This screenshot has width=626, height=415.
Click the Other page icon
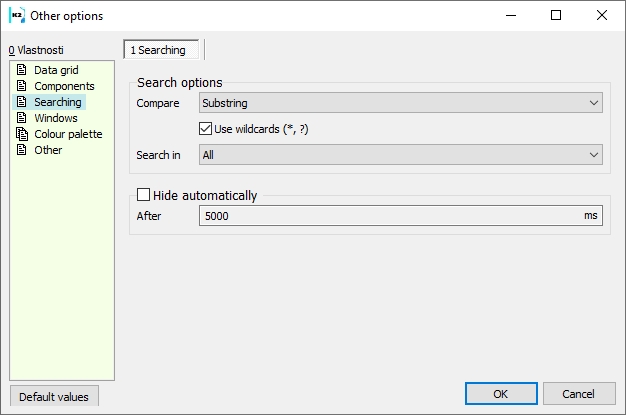(x=22, y=150)
